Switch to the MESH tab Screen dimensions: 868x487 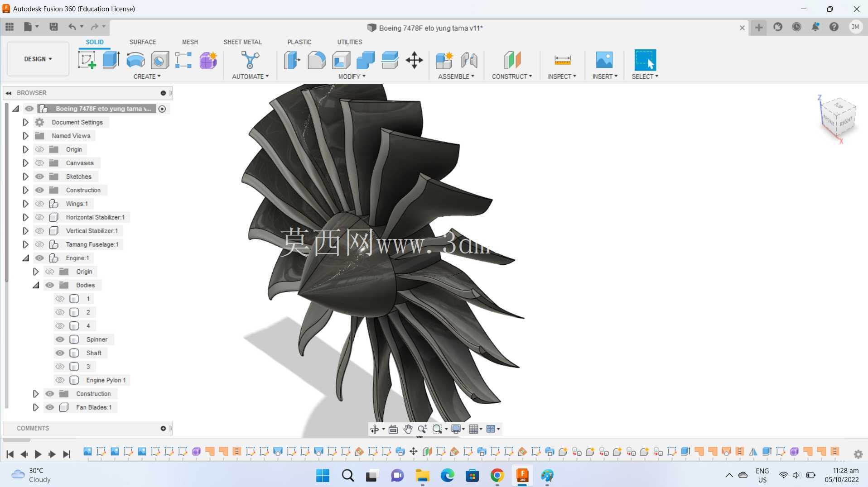[x=190, y=42]
